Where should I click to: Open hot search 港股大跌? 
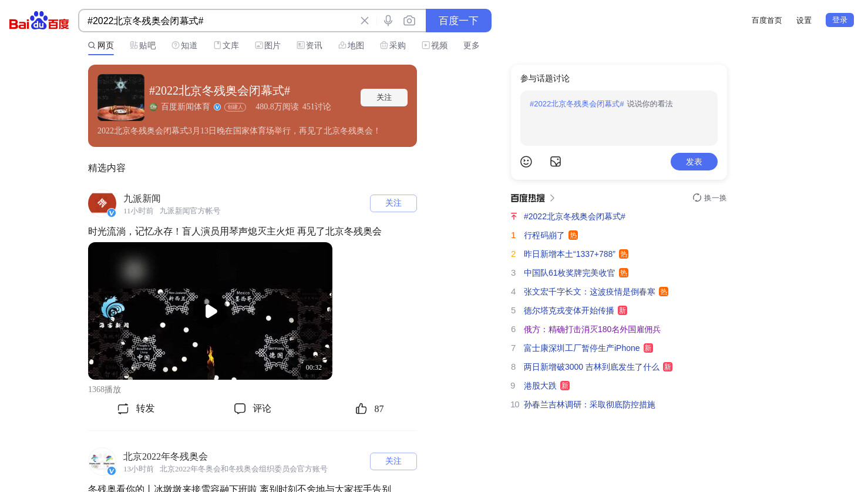click(540, 386)
